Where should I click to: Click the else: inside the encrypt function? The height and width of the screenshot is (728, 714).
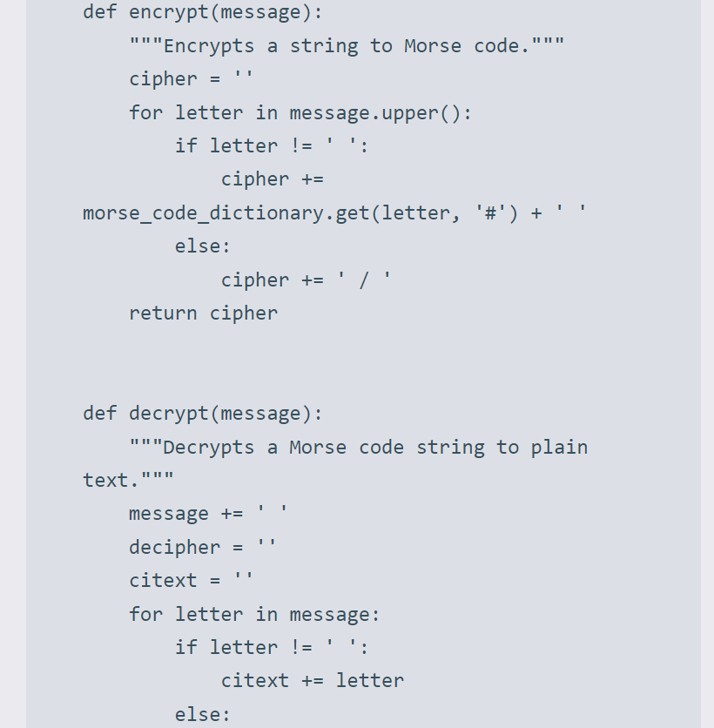click(202, 246)
